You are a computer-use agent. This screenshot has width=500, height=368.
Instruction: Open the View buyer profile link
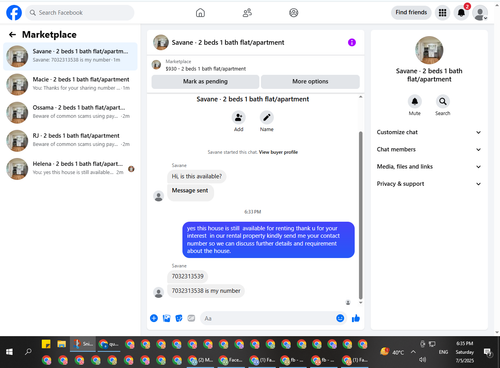click(278, 152)
